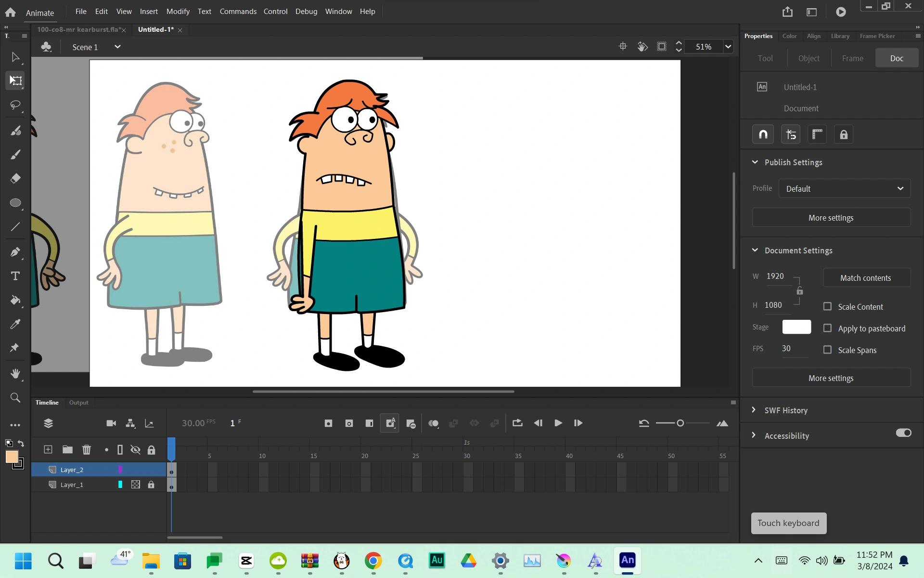Enable Apply to pasteboard
This screenshot has width=924, height=578.
(x=827, y=328)
